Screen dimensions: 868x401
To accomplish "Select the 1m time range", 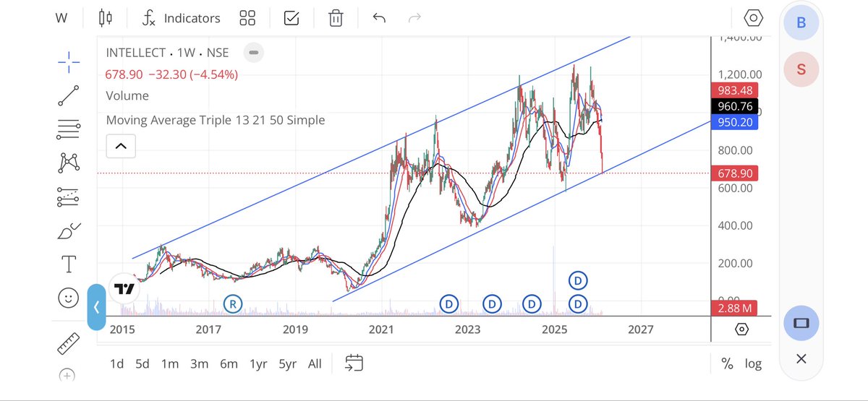I will 170,363.
